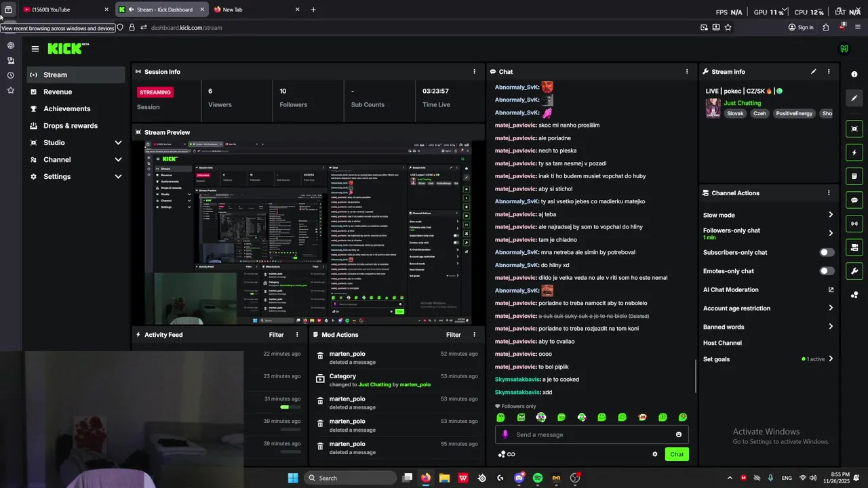868x488 pixels.
Task: Open Drops & rewards in the sidebar
Action: [75, 125]
